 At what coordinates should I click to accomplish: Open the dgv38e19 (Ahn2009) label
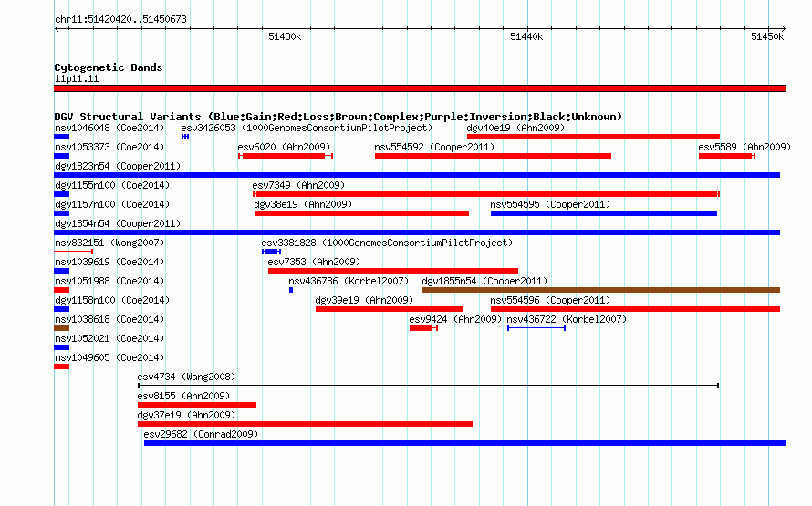click(x=303, y=204)
